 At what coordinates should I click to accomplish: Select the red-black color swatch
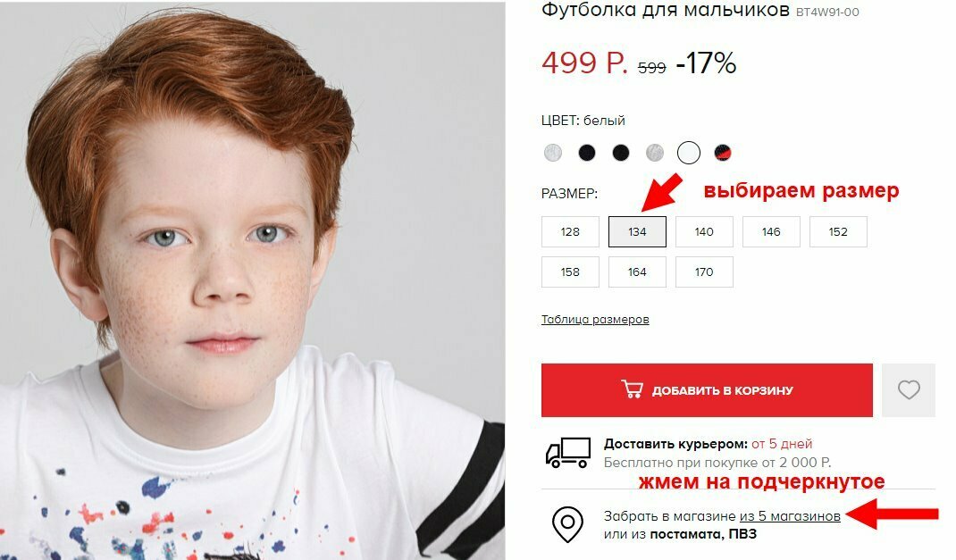(x=723, y=153)
